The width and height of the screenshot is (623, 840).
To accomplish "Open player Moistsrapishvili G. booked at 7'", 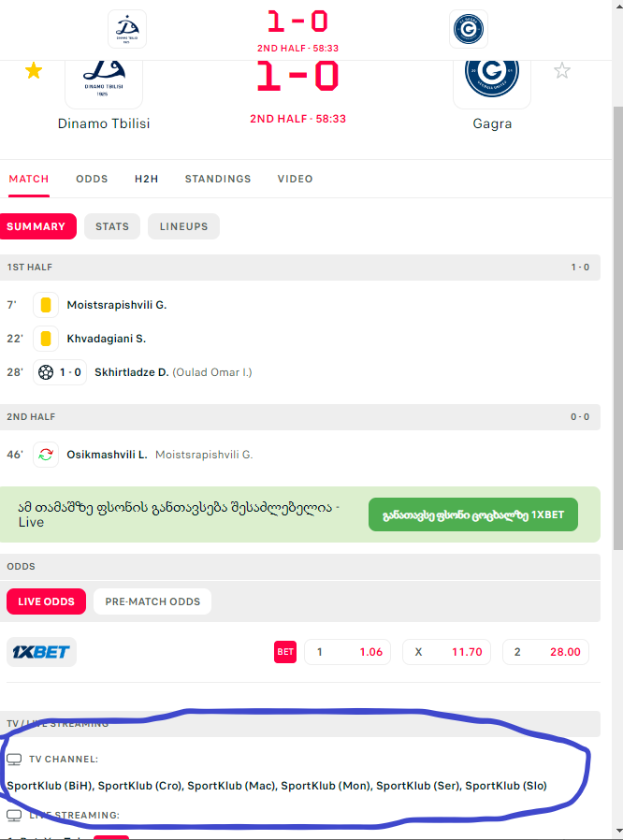I will (x=117, y=305).
